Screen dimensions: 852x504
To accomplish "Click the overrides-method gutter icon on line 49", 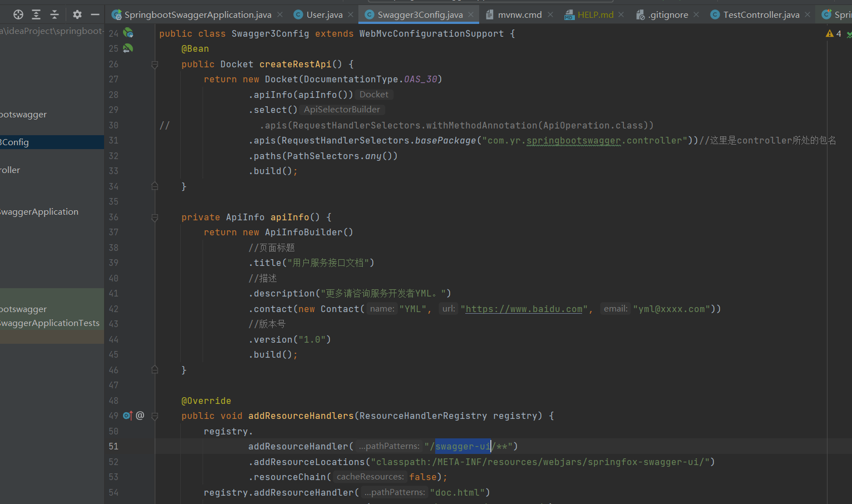I will tap(127, 416).
